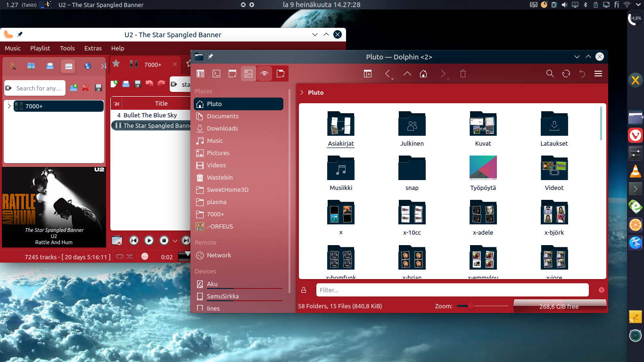The height and width of the screenshot is (362, 644).
Task: Open the Music menu in the player
Action: point(13,48)
